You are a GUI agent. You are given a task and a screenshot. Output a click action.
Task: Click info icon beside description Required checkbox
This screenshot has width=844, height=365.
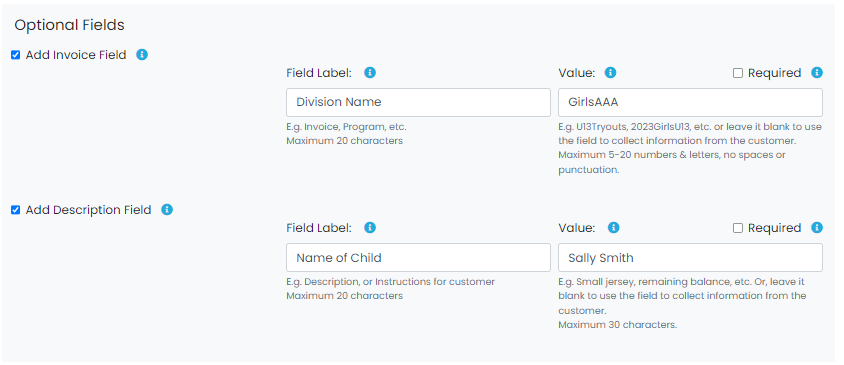point(817,227)
